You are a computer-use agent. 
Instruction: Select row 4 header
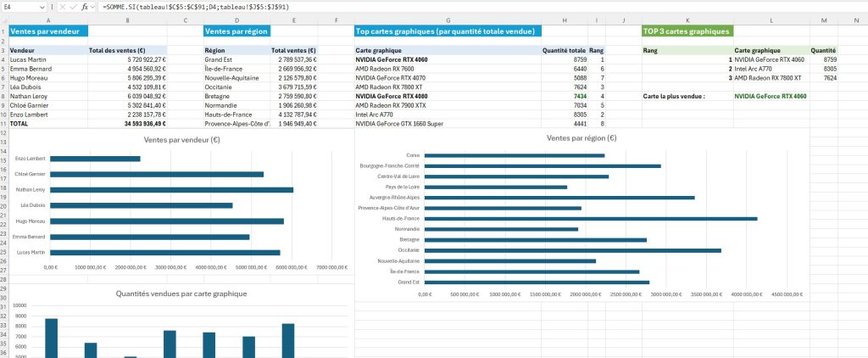pos(4,59)
